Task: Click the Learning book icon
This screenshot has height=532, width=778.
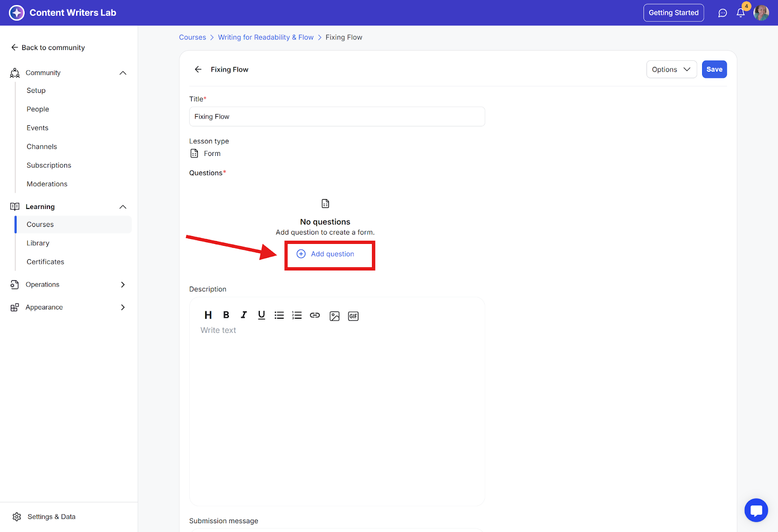Action: tap(15, 206)
